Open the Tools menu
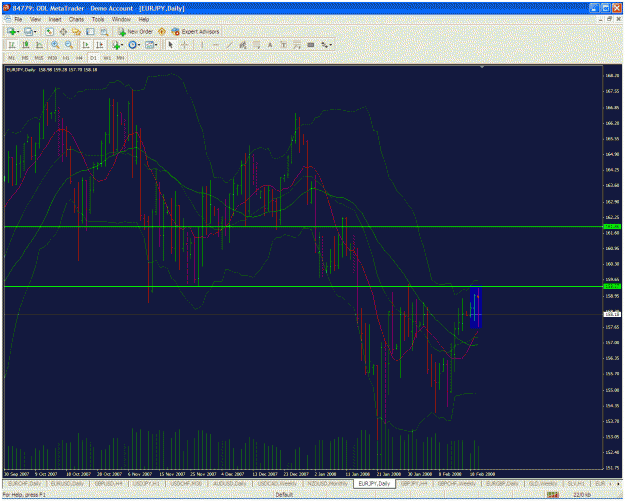625x501 pixels. point(98,20)
